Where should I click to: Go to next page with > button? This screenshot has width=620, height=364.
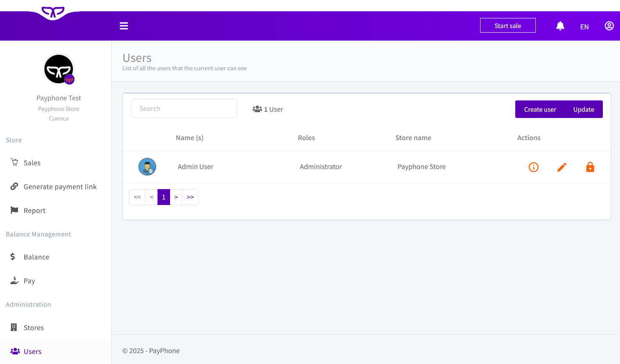coord(176,197)
